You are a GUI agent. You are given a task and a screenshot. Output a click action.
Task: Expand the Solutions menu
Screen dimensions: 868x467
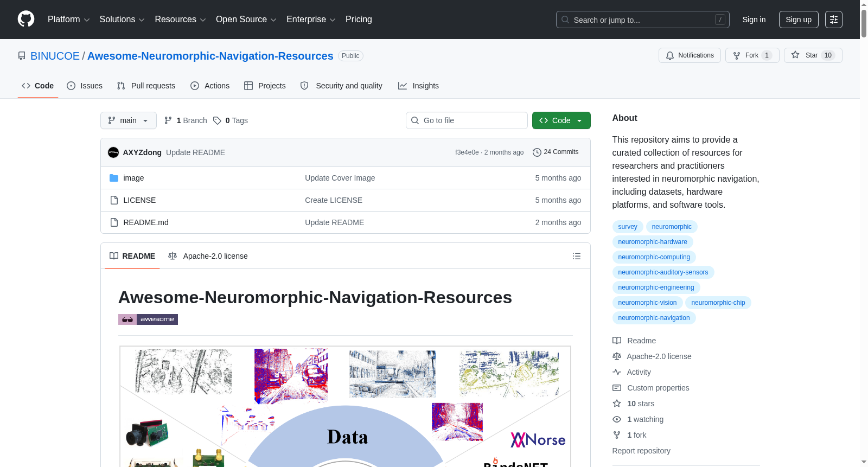[x=122, y=20]
